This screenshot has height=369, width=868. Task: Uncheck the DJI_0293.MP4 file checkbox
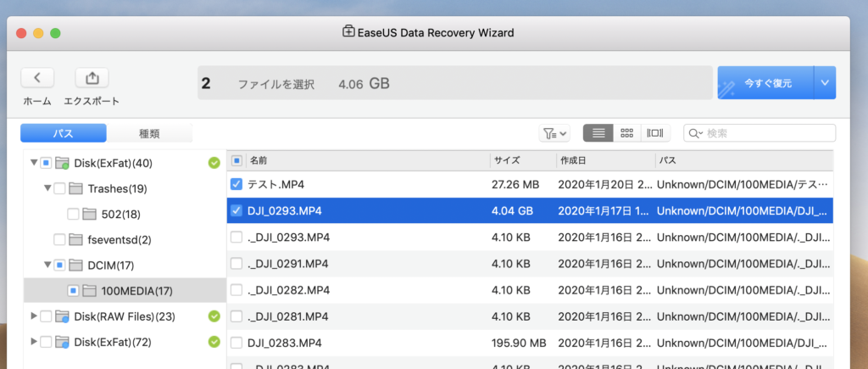tap(236, 210)
